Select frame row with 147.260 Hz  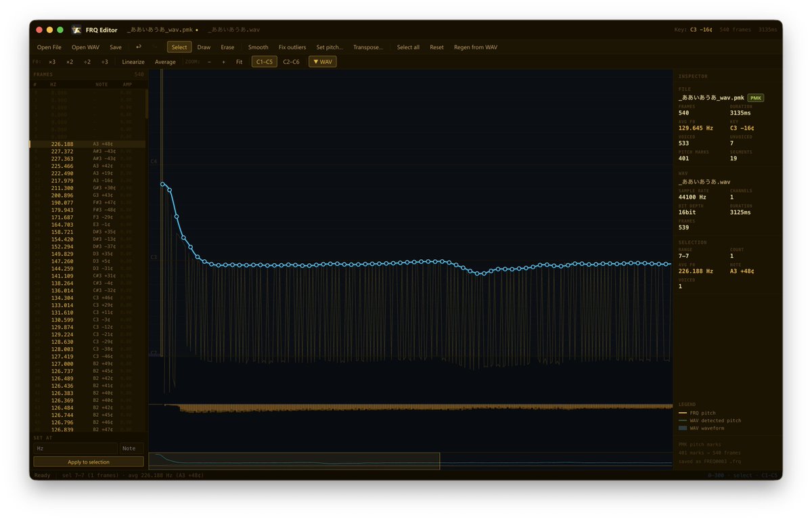87,261
